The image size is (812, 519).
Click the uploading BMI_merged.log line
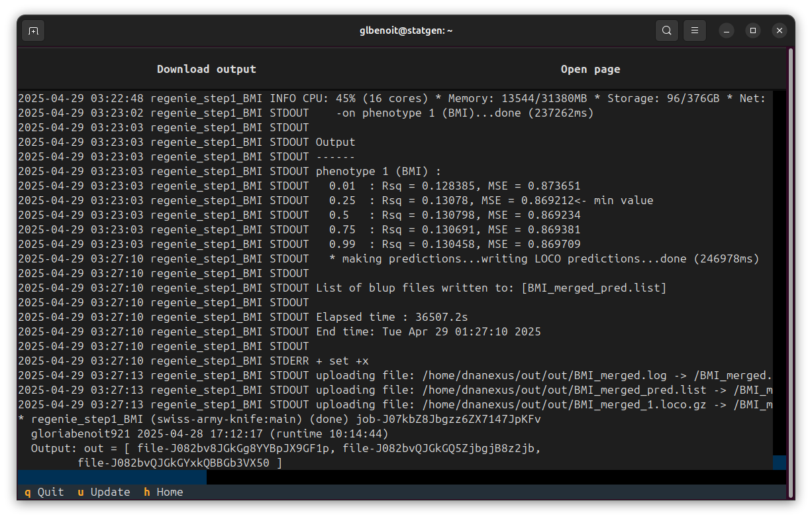click(x=395, y=375)
